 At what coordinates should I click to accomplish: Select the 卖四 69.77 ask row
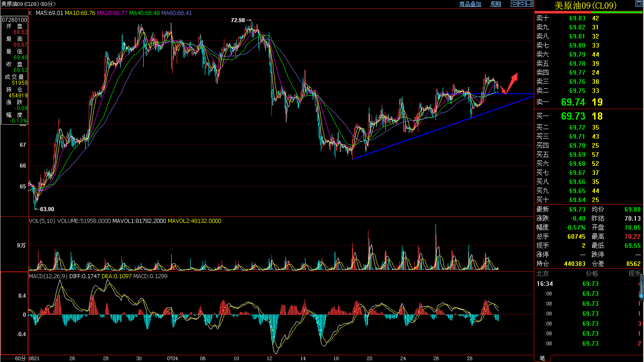click(589, 72)
